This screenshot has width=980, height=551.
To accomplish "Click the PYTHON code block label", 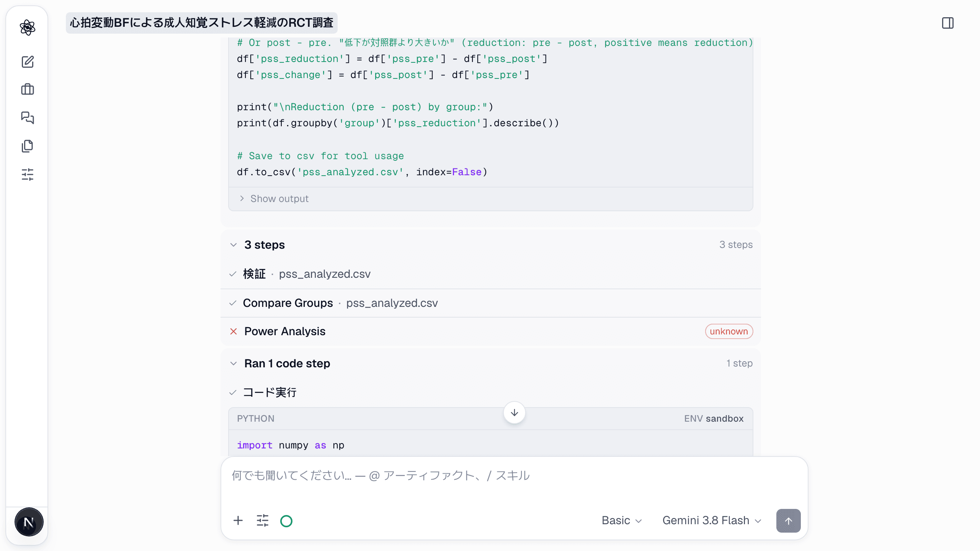I will click(256, 419).
